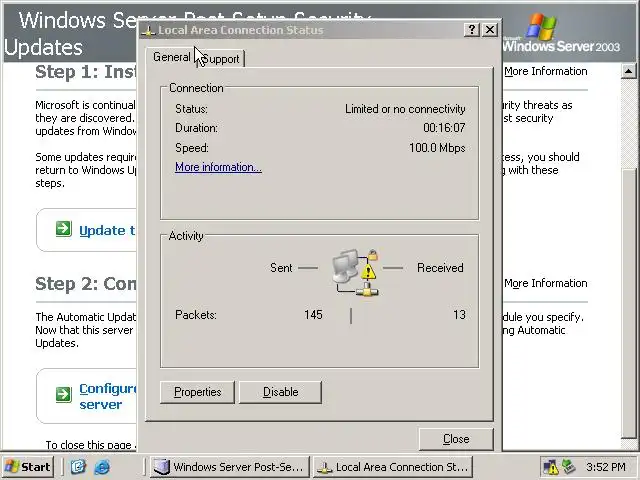Image resolution: width=640 pixels, height=480 pixels.
Task: Click Local Area Connection Status taskbar button
Action: pos(393,467)
